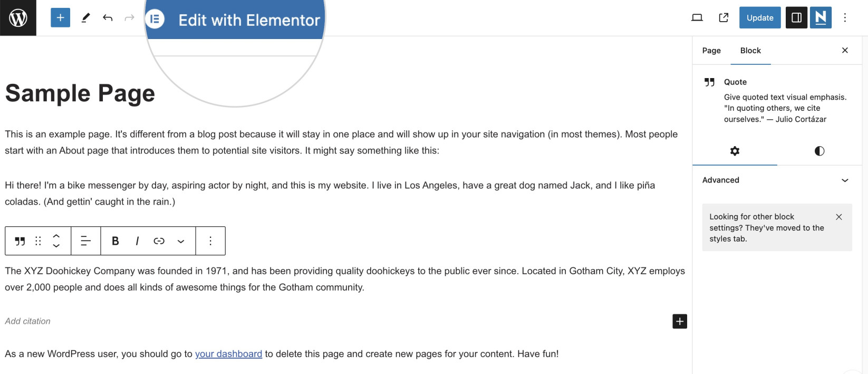Image resolution: width=868 pixels, height=374 pixels.
Task: Click the Quote block description heading
Action: (x=735, y=82)
